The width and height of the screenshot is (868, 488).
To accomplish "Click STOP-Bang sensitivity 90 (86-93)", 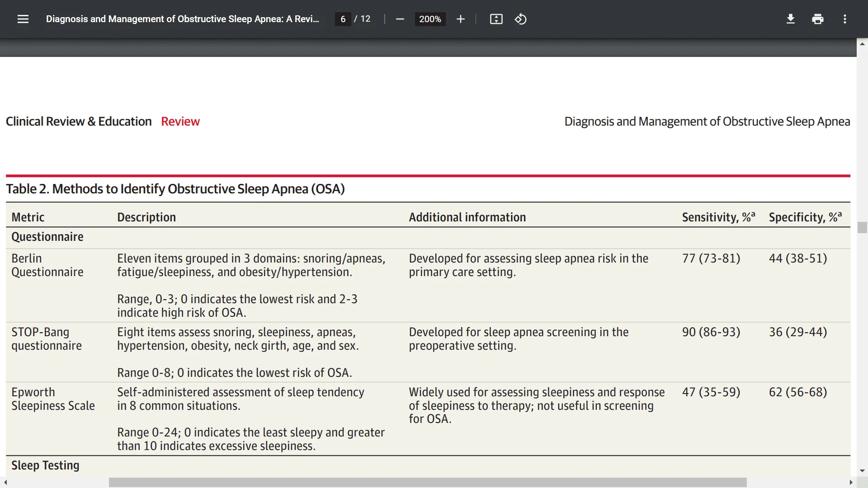I will pos(711,332).
